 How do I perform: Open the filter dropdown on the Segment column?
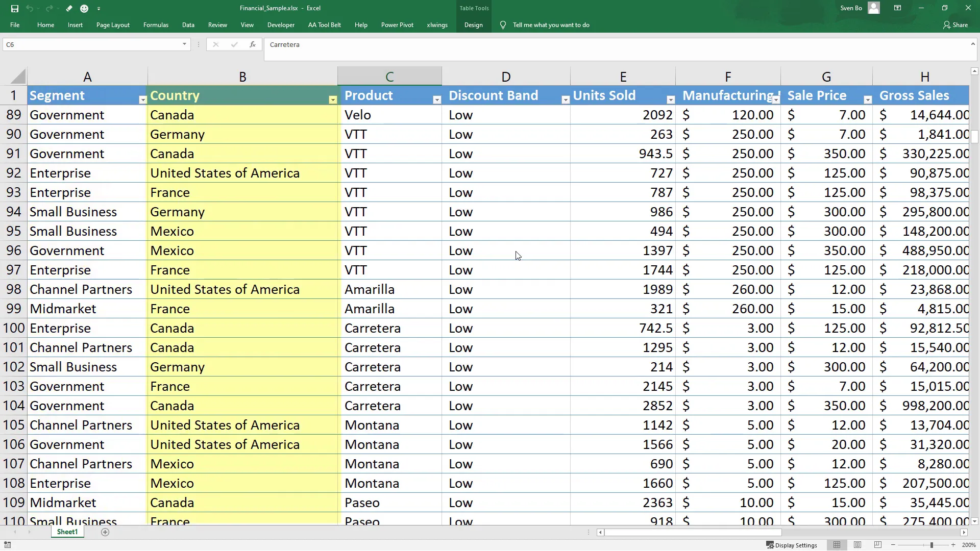pyautogui.click(x=142, y=100)
